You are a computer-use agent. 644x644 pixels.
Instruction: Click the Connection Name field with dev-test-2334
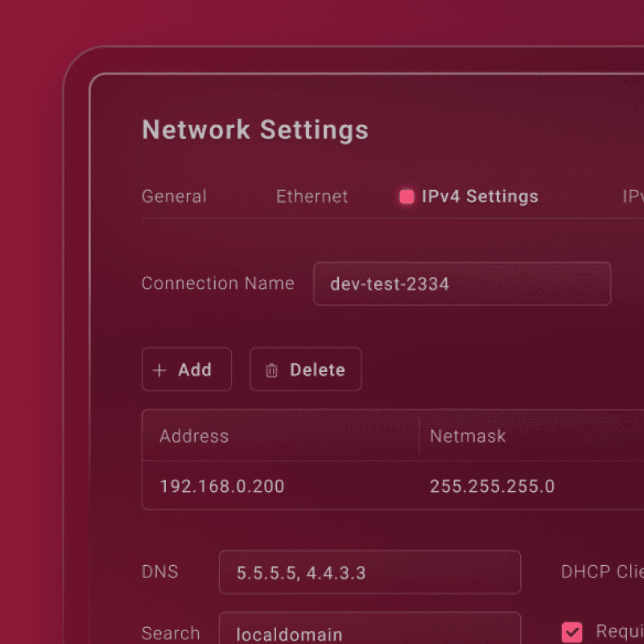point(462,284)
